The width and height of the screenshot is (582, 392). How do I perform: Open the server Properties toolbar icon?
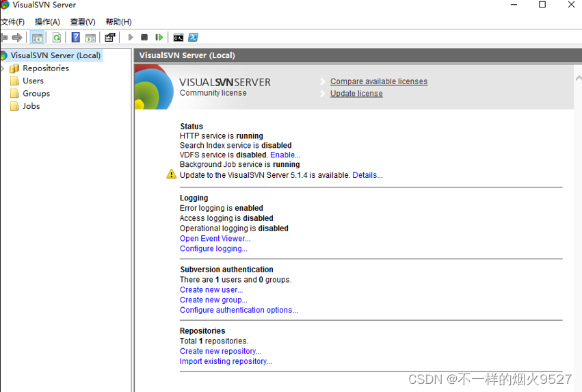pos(110,38)
